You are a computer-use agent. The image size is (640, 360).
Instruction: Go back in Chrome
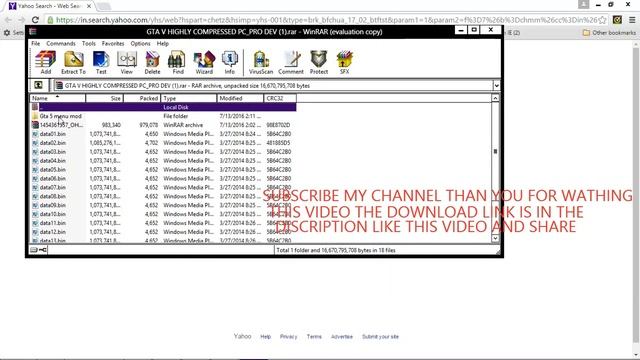point(9,20)
